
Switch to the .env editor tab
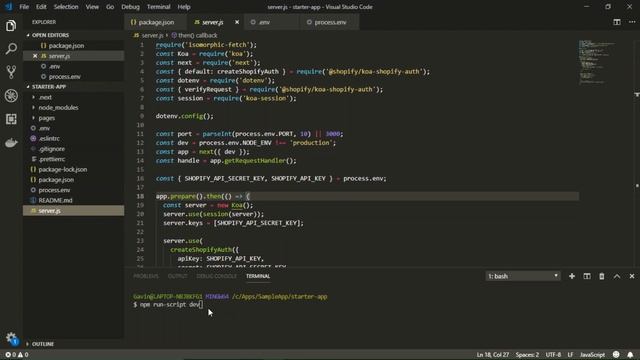(271, 22)
